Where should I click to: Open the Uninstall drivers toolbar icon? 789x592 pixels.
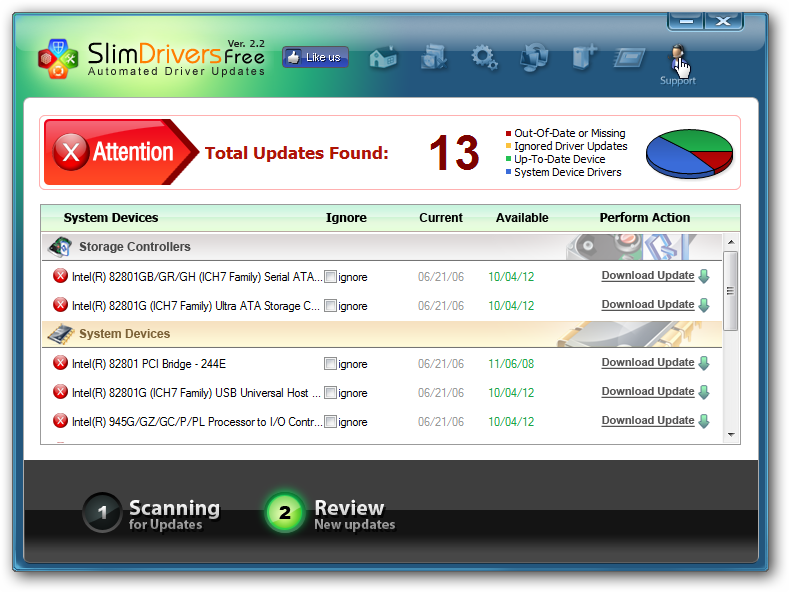click(584, 56)
